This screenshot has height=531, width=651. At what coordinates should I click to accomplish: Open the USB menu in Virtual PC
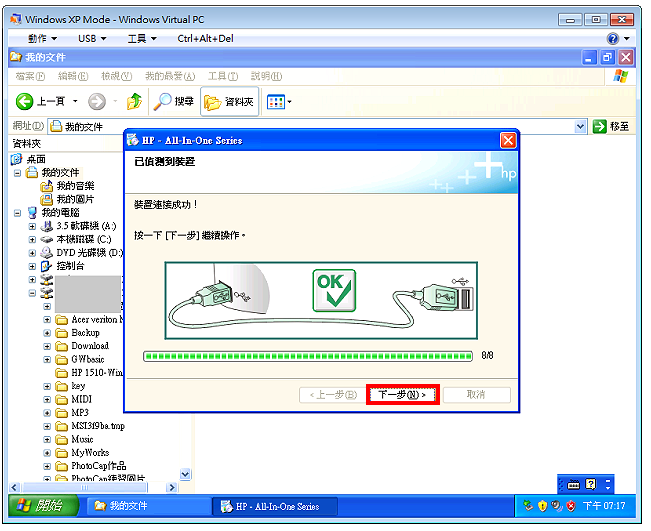pos(92,39)
